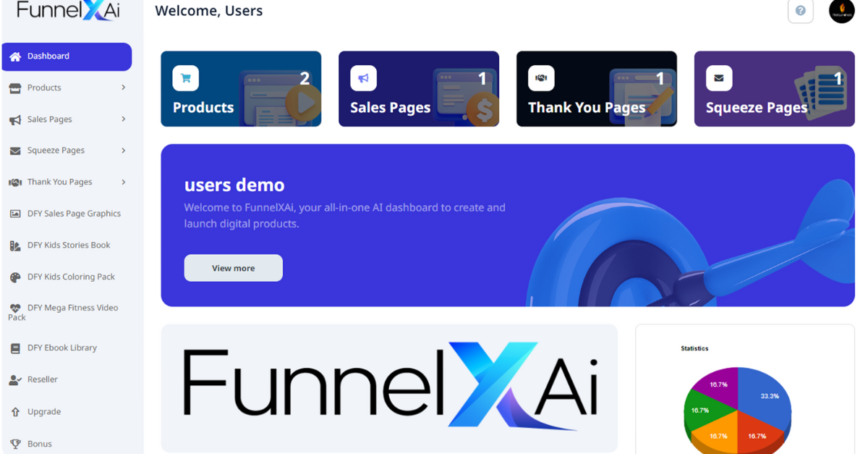Click the envelope icon on Squeeze Pages card
The width and height of the screenshot is (868, 454).
click(x=719, y=78)
